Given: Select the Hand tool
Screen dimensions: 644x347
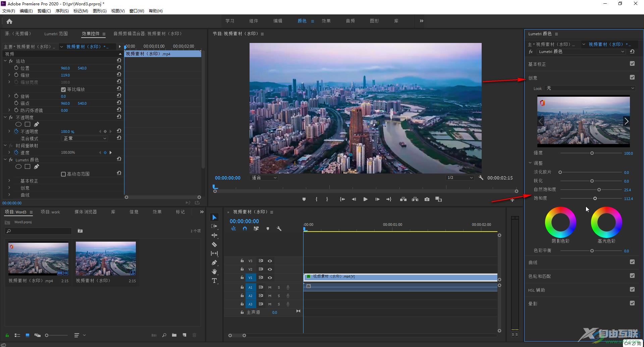Looking at the screenshot, I should point(214,271).
